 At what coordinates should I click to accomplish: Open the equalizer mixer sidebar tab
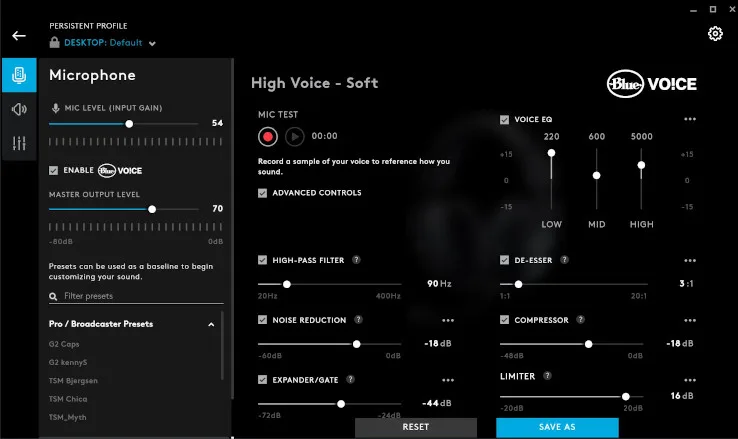(x=18, y=144)
